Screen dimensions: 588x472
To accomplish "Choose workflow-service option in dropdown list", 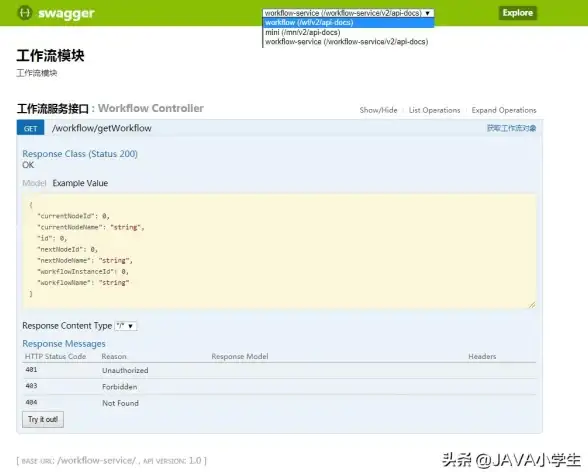I will click(x=348, y=42).
